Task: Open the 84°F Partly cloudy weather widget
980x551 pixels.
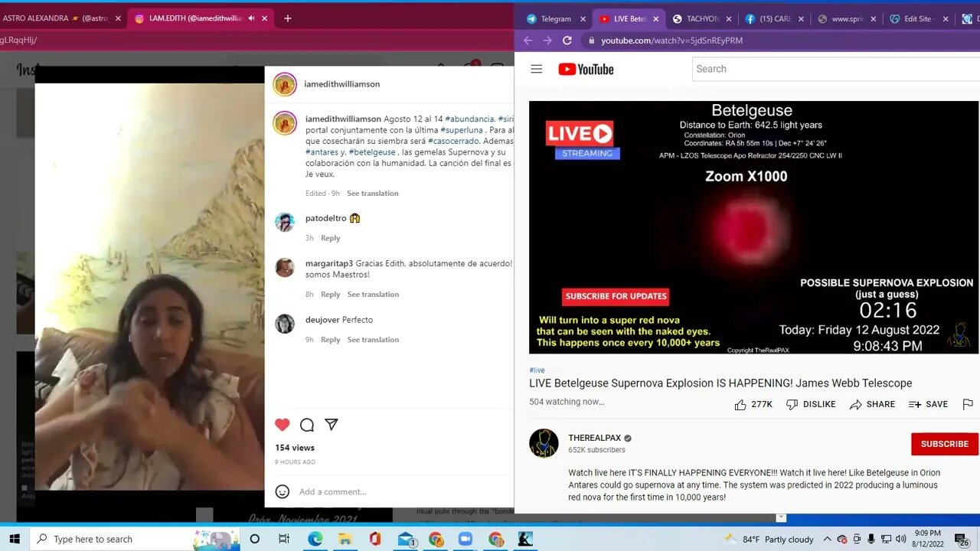Action: pos(768,539)
